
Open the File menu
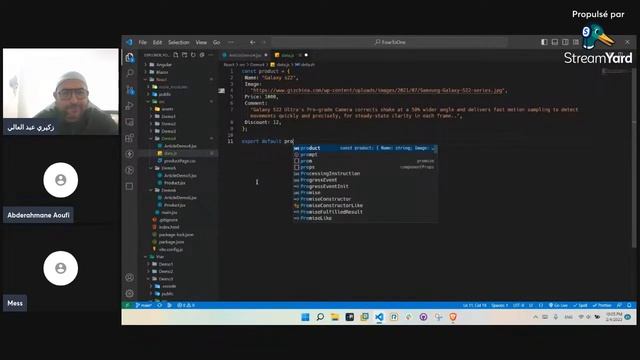[142, 42]
